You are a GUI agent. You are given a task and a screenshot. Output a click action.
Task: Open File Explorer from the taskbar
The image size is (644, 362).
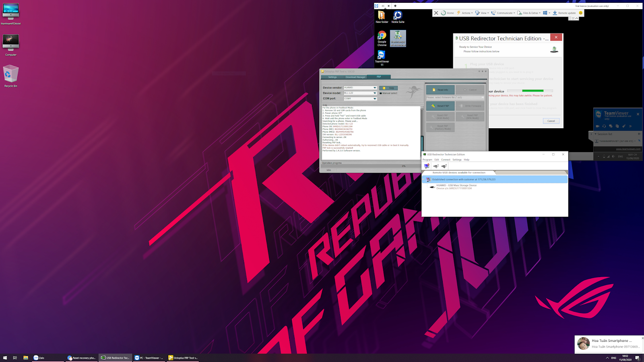pyautogui.click(x=25, y=358)
